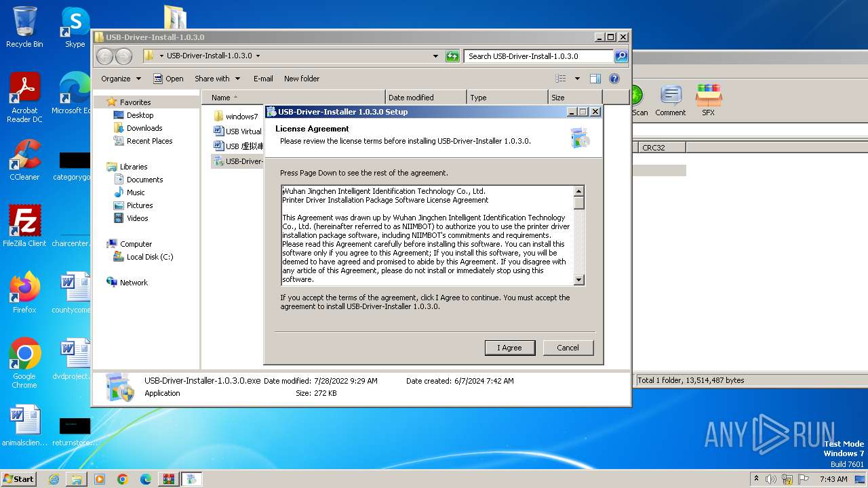Open Explorer help icon
The width and height of the screenshot is (868, 488).
[614, 79]
